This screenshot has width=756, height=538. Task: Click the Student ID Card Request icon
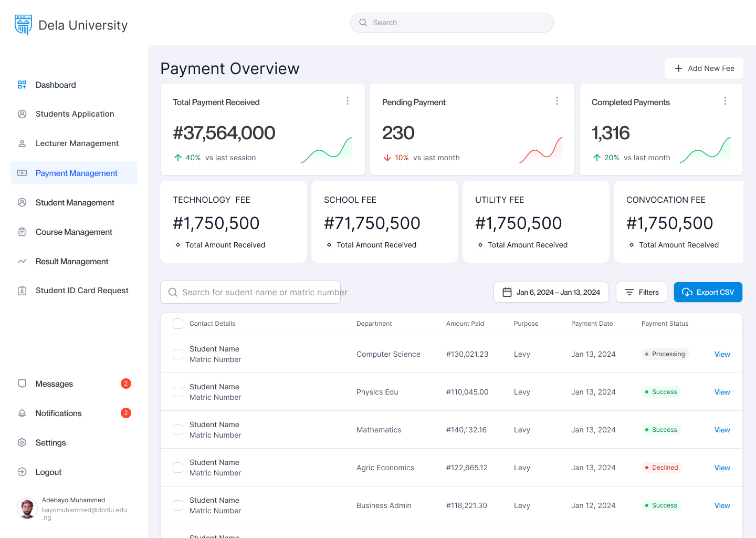[x=22, y=291]
